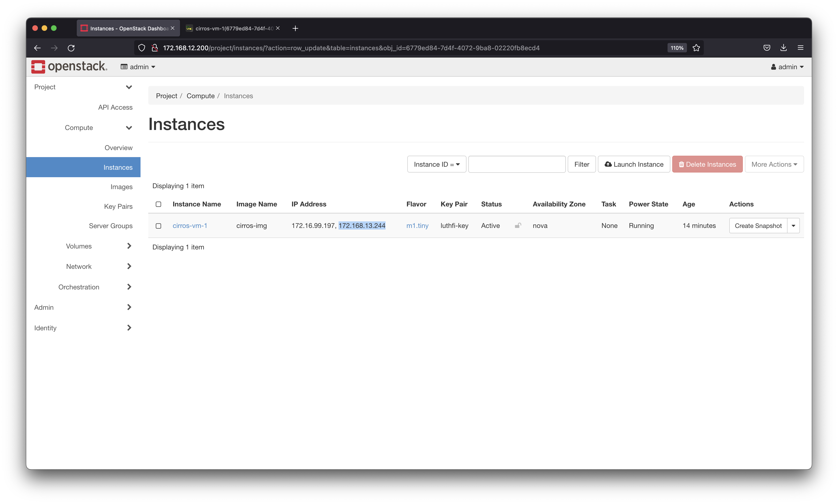Open the Pocket save icon
Screen dimensions: 838x504
pyautogui.click(x=767, y=48)
